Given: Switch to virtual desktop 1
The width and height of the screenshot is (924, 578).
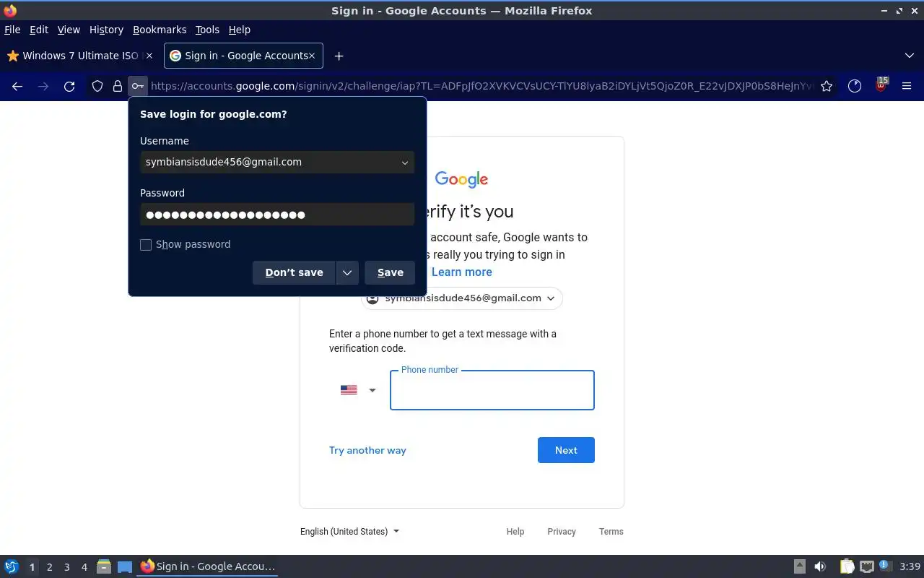Looking at the screenshot, I should click(x=32, y=567).
